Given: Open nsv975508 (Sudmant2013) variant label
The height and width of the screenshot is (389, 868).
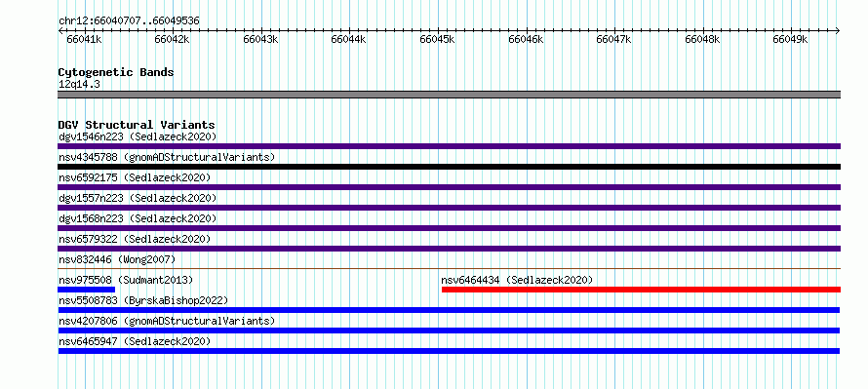Looking at the screenshot, I should tap(126, 280).
